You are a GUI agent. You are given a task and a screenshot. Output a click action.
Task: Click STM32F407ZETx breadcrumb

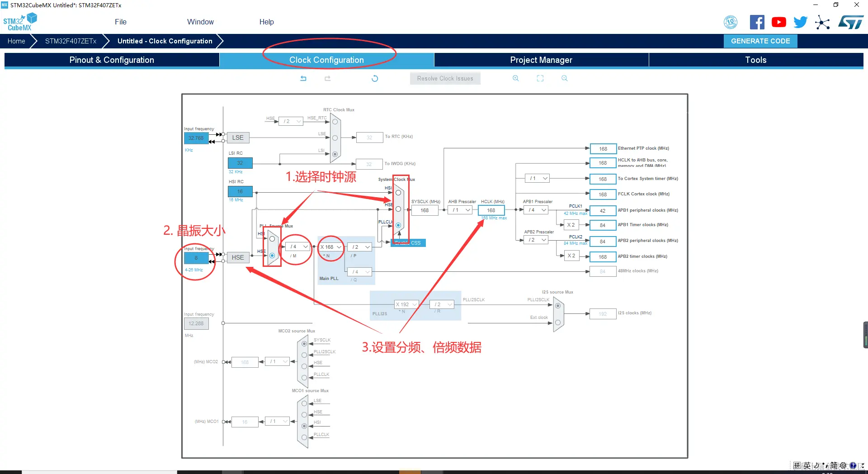[x=71, y=41]
